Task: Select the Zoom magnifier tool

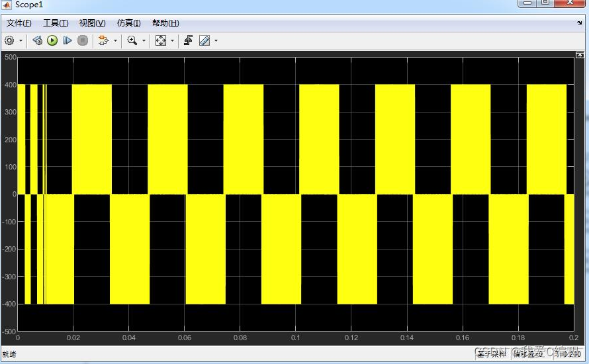Action: [x=132, y=40]
